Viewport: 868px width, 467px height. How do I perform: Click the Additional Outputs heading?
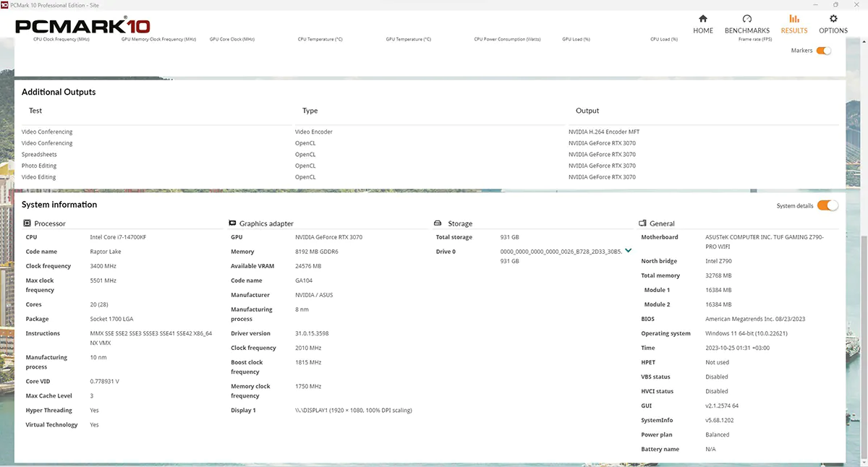pos(59,92)
